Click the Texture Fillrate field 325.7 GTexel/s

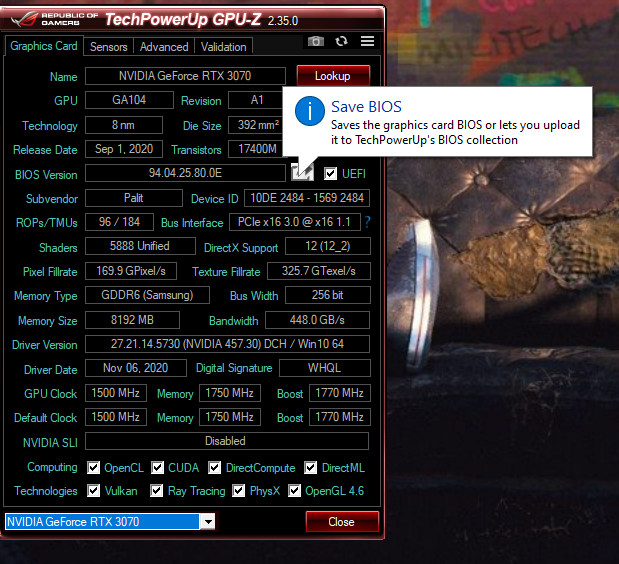pos(319,271)
